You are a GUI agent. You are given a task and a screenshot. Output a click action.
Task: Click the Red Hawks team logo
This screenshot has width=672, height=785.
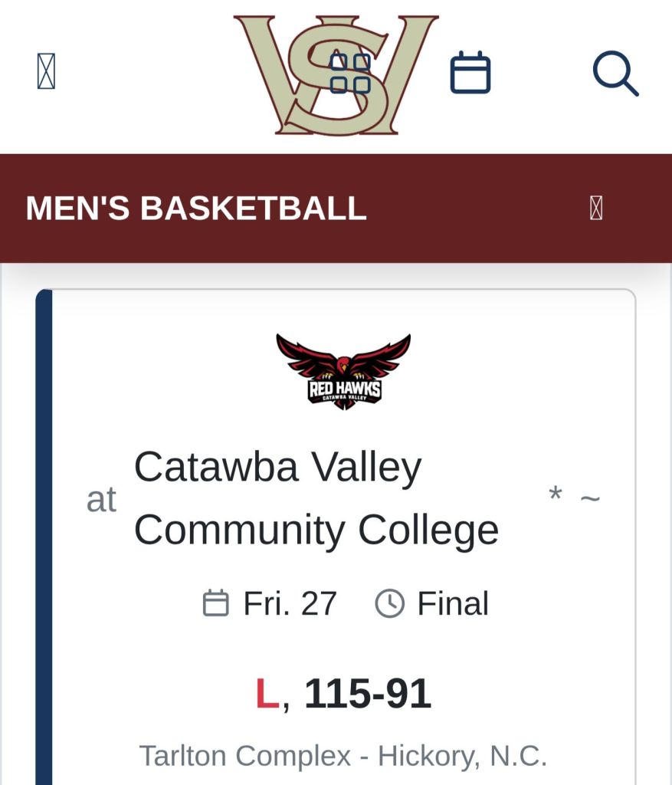343,371
